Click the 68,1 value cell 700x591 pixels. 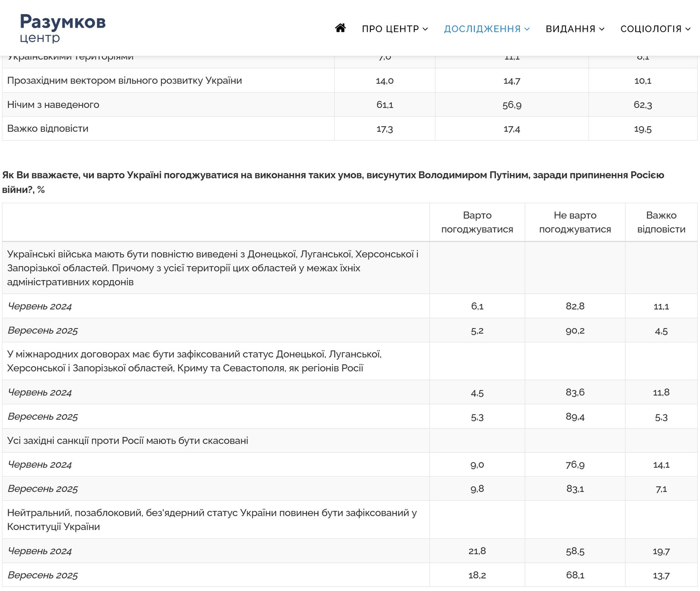tap(575, 575)
